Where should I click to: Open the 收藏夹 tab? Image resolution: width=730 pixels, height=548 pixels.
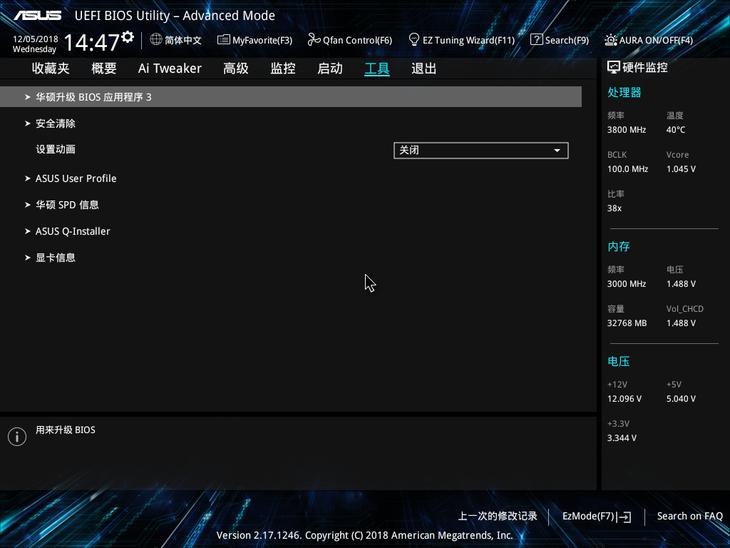click(x=51, y=68)
